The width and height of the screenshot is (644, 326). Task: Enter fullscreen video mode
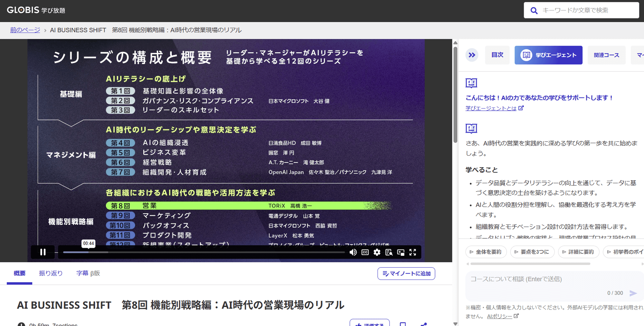point(412,252)
